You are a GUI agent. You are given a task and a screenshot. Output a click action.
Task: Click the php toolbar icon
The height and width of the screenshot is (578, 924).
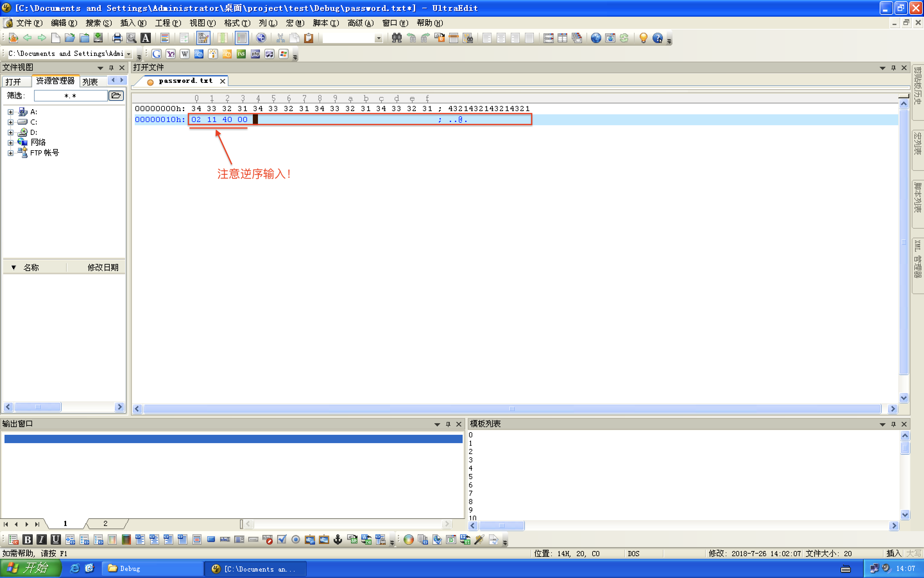(255, 54)
